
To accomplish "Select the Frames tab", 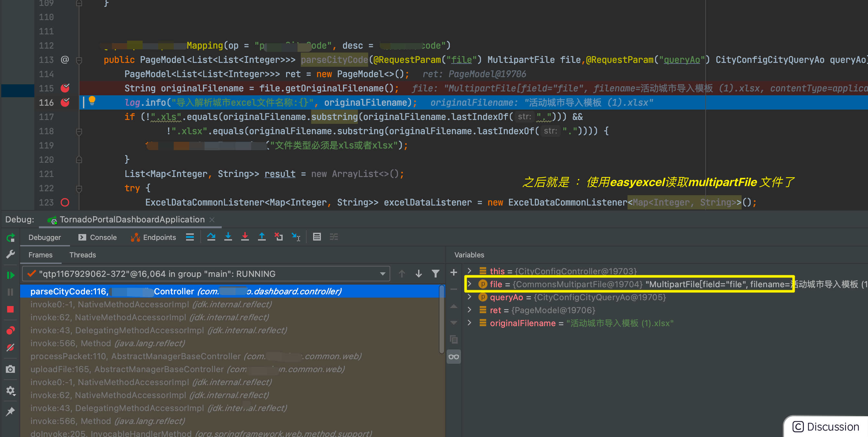I will (41, 255).
